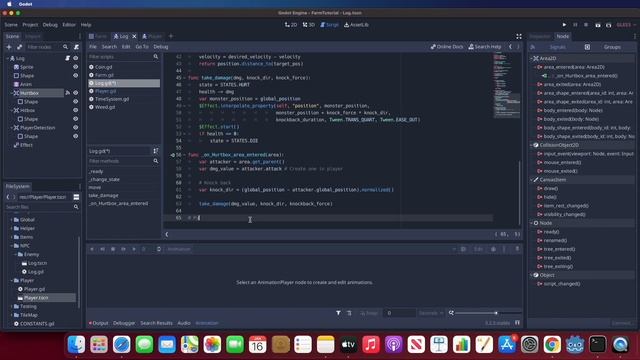640x360 pixels.
Task: Hide the first Shape node under Log
Action: [x=76, y=76]
